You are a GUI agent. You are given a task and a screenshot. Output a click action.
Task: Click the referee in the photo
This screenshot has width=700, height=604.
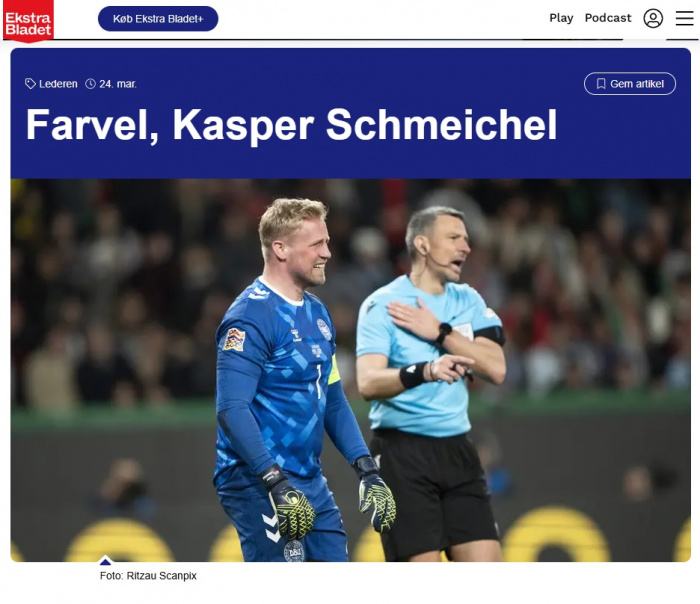tap(431, 384)
